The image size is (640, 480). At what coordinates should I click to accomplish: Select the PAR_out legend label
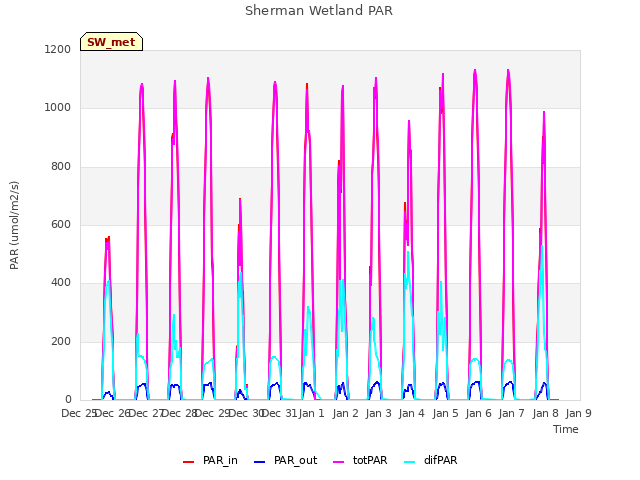coord(296,460)
